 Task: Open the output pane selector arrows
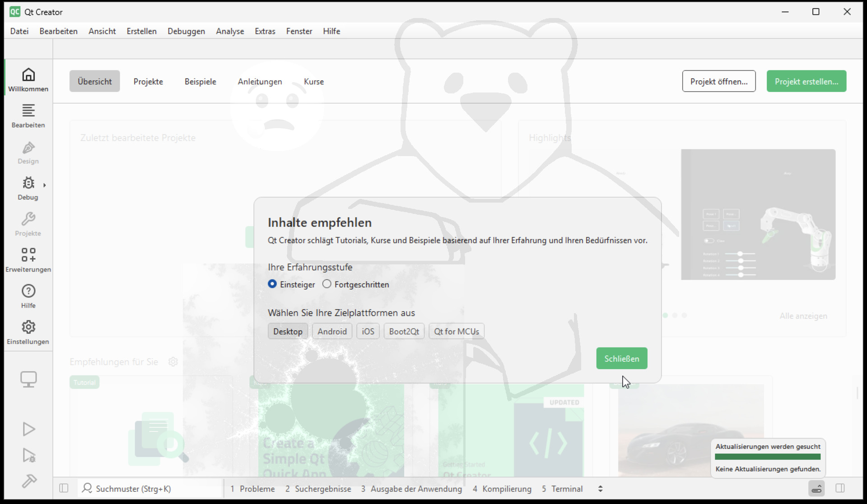coord(600,489)
